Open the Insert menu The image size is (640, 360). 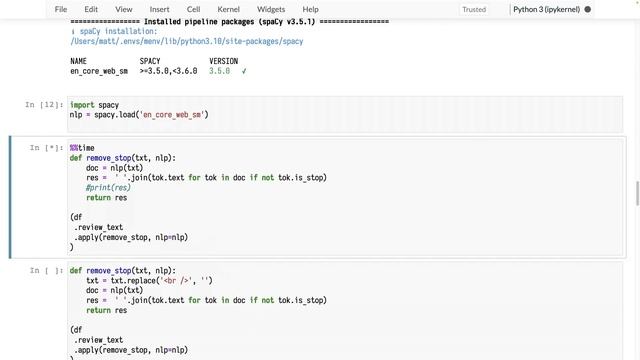coord(159,9)
